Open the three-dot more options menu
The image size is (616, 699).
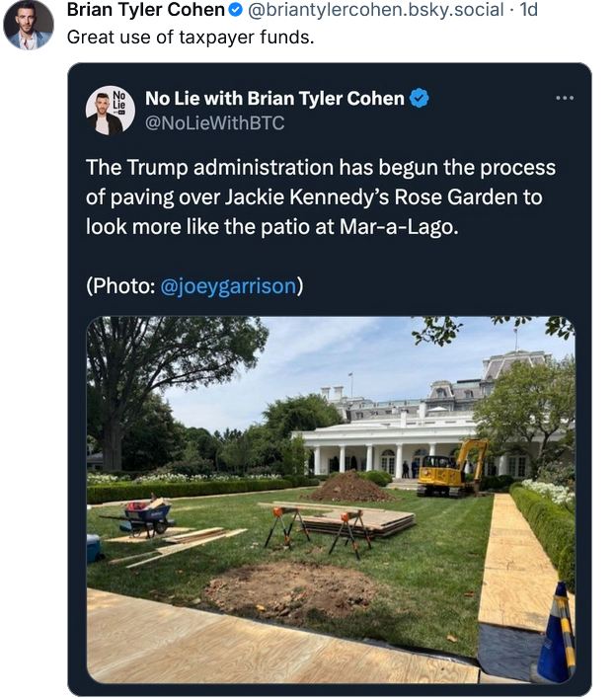coord(564,99)
